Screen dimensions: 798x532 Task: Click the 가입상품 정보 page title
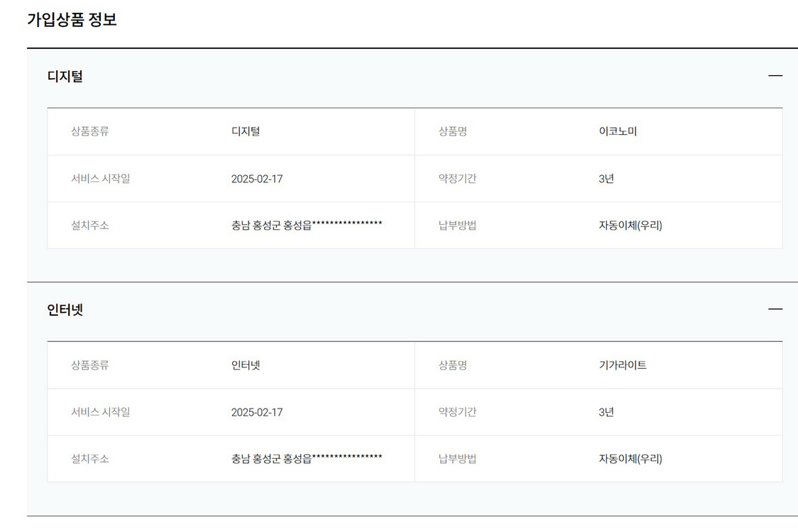tap(72, 20)
